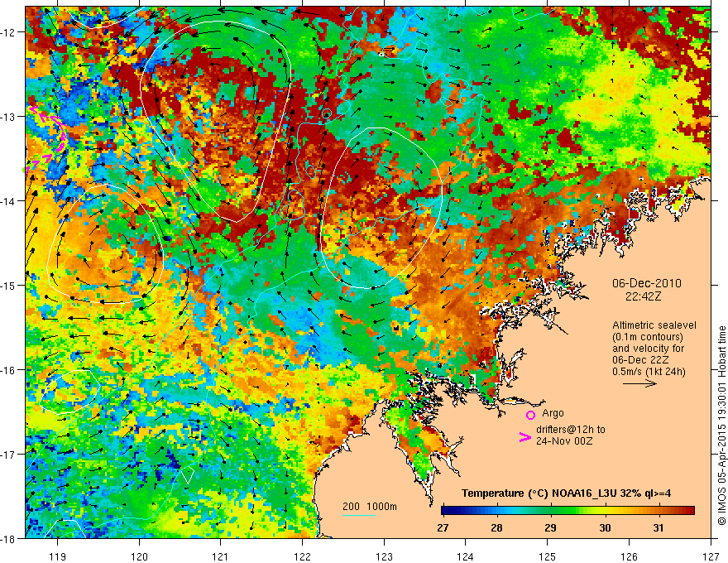The width and height of the screenshot is (728, 563).
Task: Click the 'drifters@12h to' legend text
Action: (571, 429)
